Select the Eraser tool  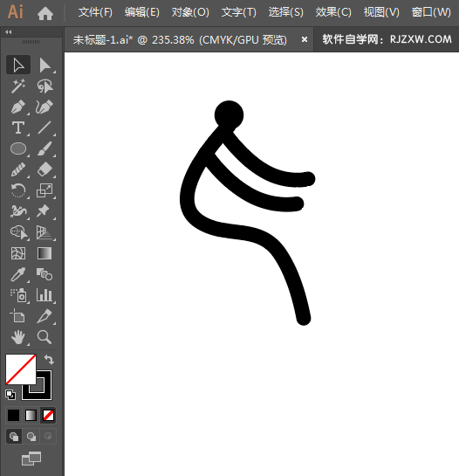45,169
